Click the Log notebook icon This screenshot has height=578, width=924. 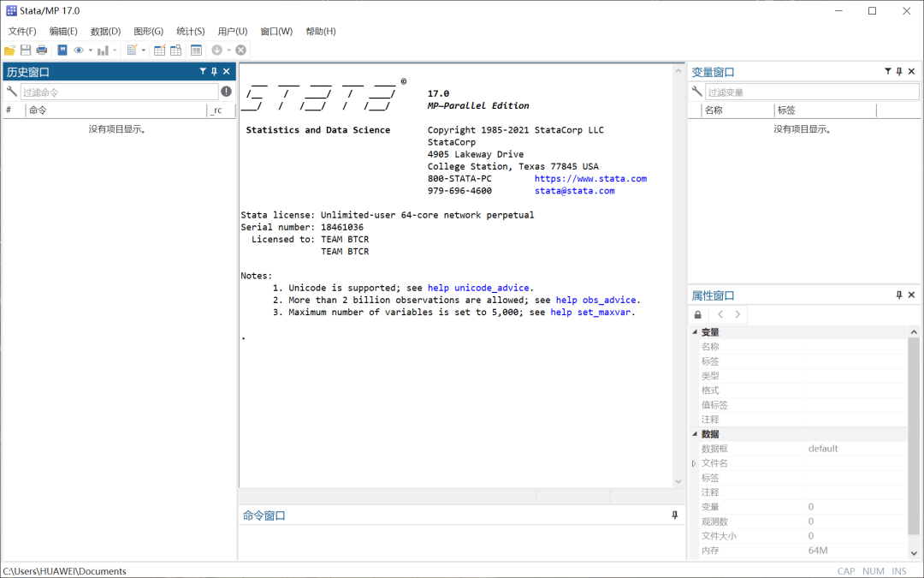(x=62, y=51)
